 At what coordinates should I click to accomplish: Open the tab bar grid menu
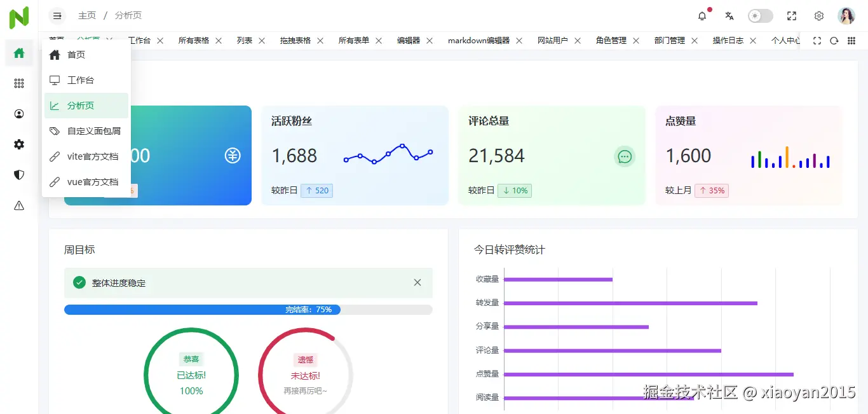(x=851, y=41)
